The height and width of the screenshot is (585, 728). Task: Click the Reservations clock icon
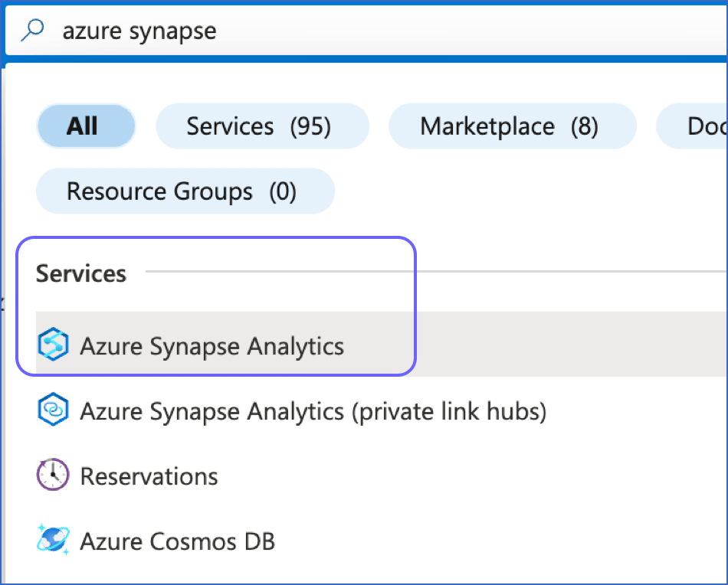53,476
